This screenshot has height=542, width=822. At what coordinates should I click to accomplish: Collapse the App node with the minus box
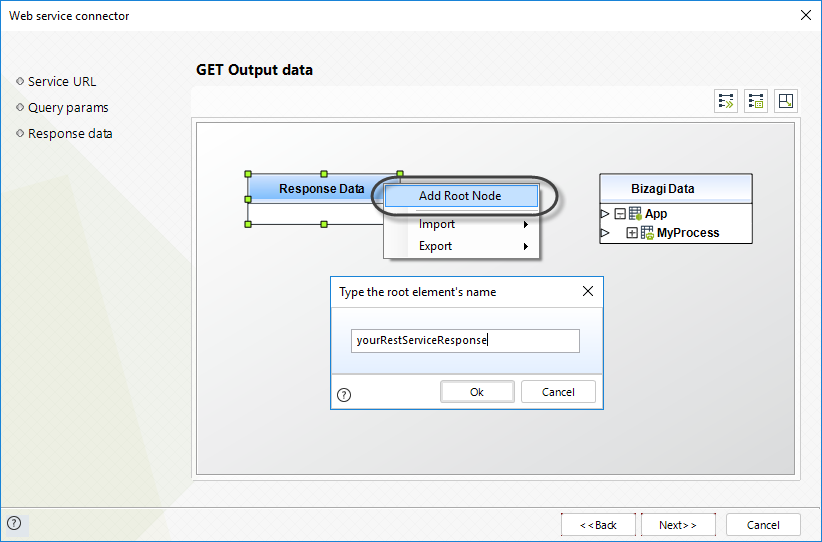tap(620, 214)
